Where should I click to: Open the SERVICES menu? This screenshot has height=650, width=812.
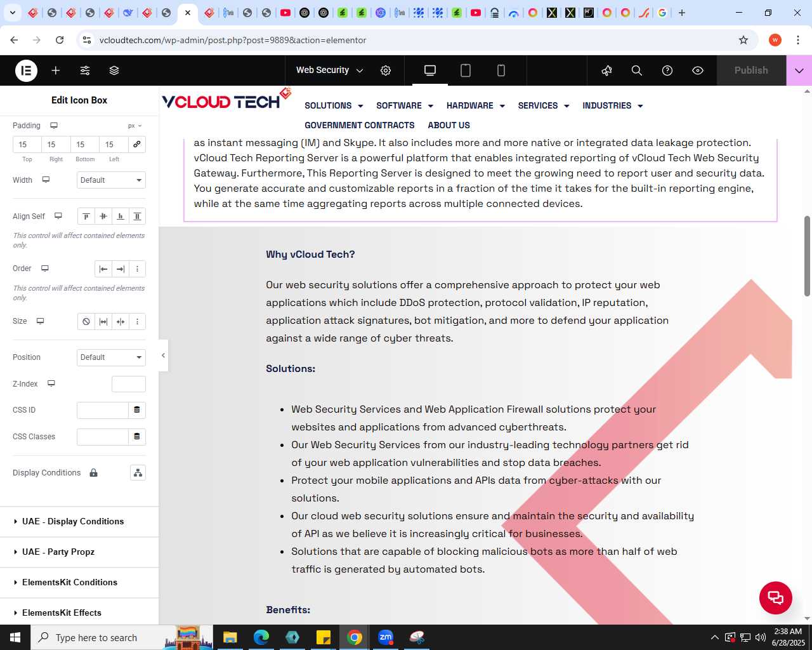point(544,106)
